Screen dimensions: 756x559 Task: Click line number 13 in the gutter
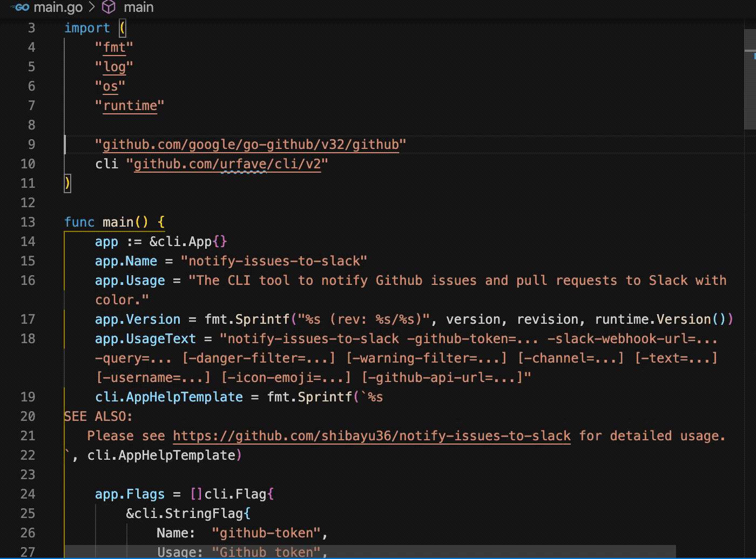28,222
